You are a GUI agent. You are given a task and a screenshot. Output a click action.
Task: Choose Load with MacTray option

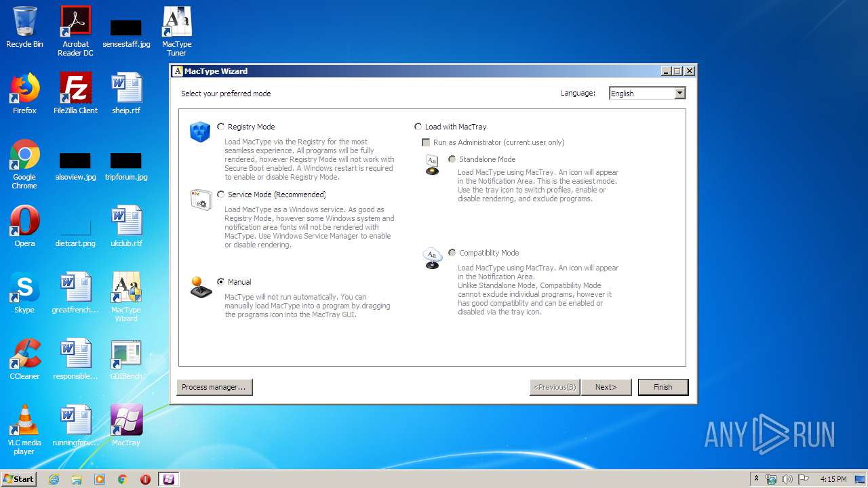pyautogui.click(x=418, y=127)
